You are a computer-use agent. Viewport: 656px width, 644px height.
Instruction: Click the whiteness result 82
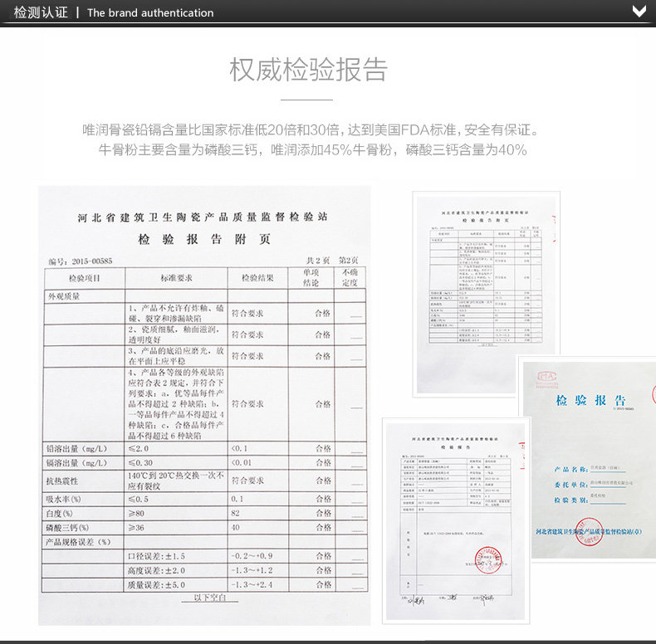(x=236, y=513)
